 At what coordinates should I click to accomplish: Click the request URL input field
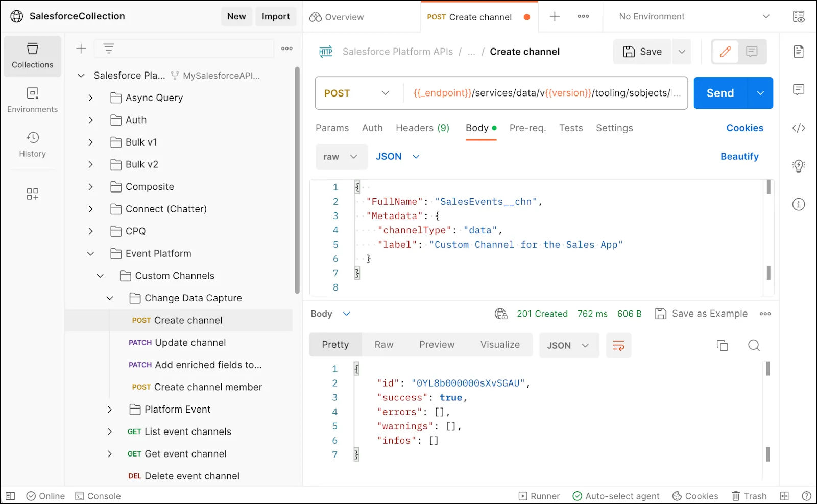[546, 93]
